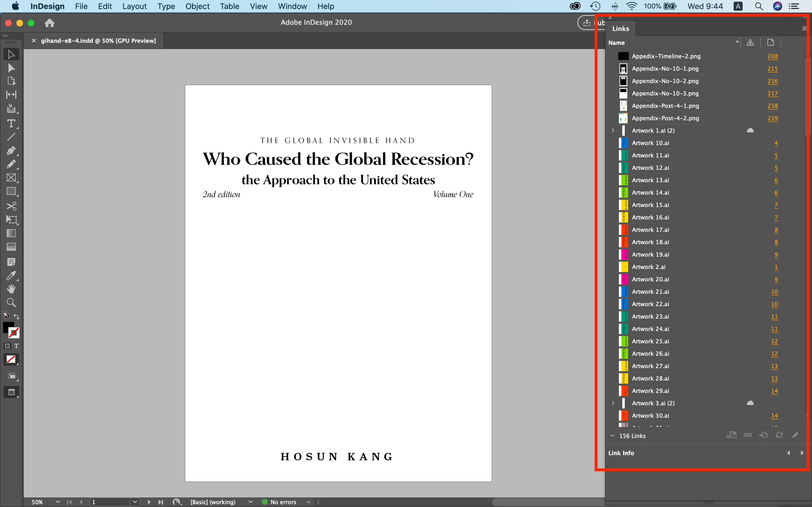This screenshot has width=812, height=507.
Task: Go to page 208 link of Appedix-Timeline-2.png
Action: pos(773,56)
